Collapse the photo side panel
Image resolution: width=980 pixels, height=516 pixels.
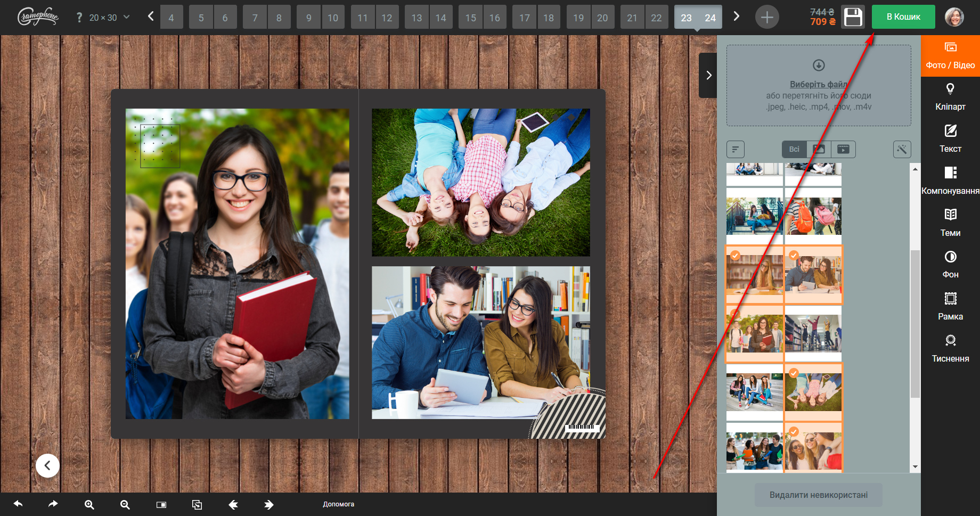pyautogui.click(x=708, y=75)
